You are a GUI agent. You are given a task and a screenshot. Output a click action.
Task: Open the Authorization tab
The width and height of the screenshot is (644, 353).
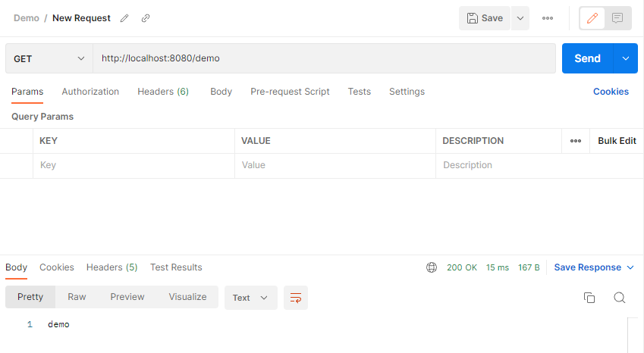click(90, 92)
